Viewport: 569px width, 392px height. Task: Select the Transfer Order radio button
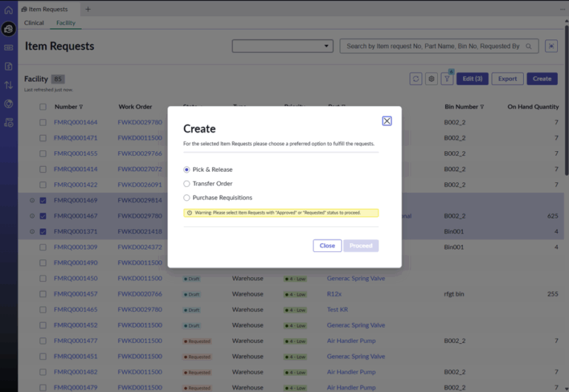(187, 184)
